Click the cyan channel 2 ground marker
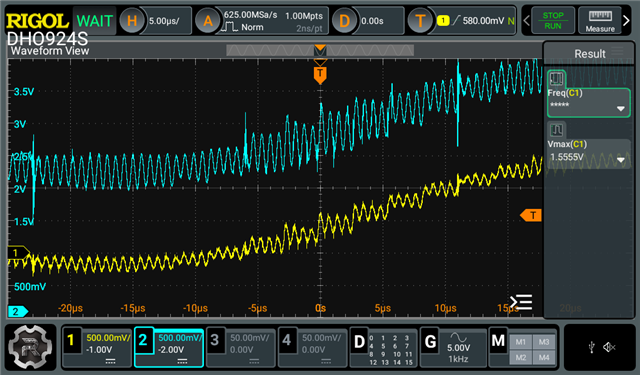The width and height of the screenshot is (640, 375). click(18, 311)
